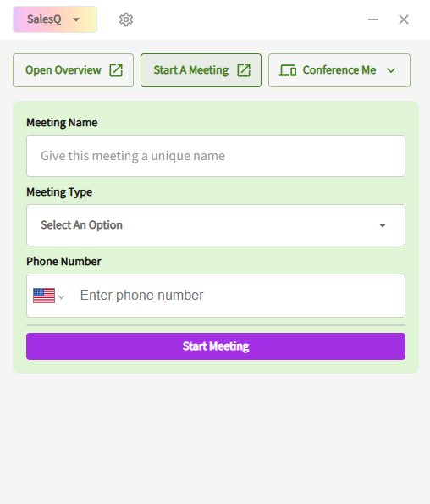This screenshot has width=430, height=504.
Task: Click the external-link icon on Start A Meeting
Action: [x=244, y=70]
